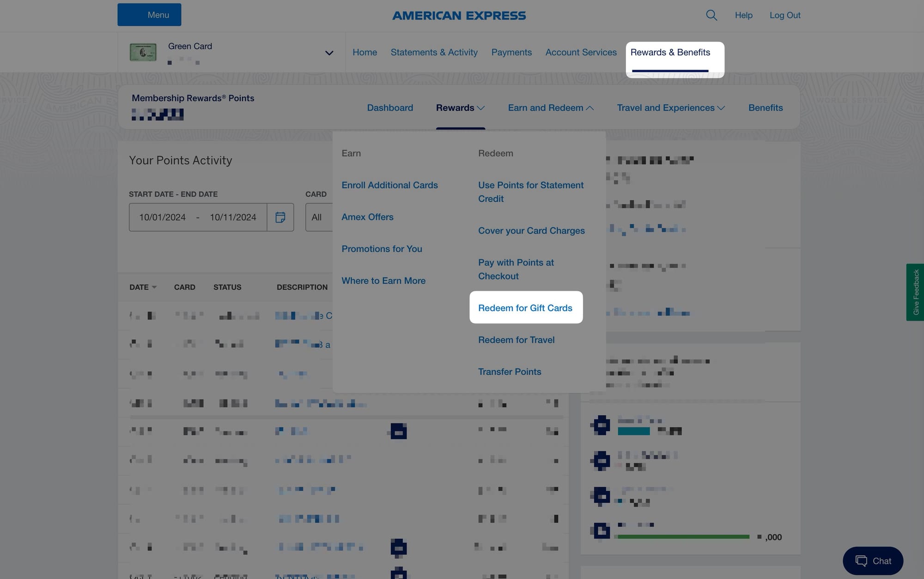This screenshot has width=924, height=579.
Task: Open the Amex Offers link
Action: 367,217
